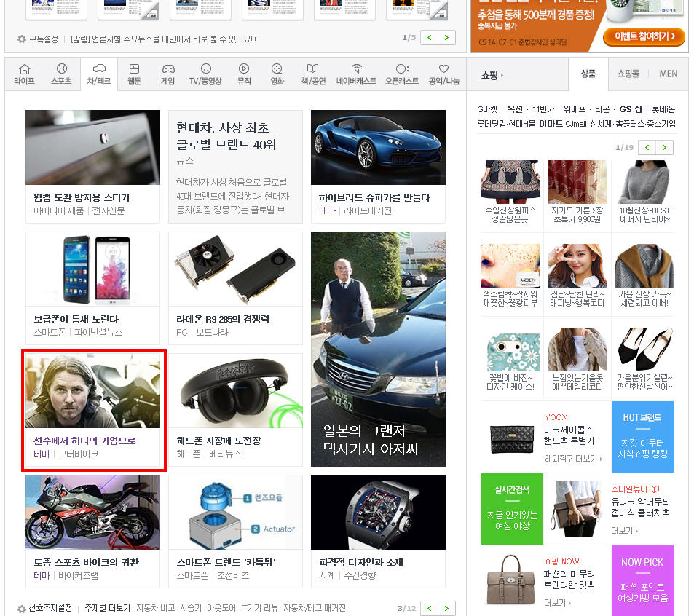Go to next page of tech articles (3/12)
The image size is (694, 616).
coord(447,608)
